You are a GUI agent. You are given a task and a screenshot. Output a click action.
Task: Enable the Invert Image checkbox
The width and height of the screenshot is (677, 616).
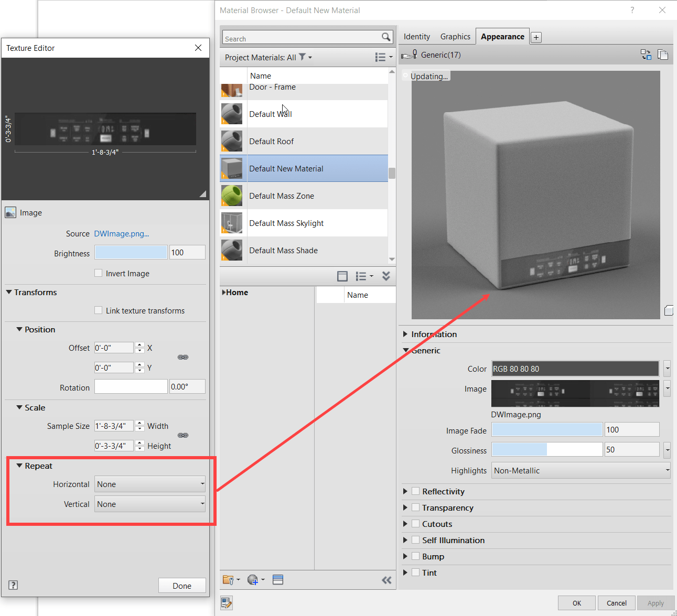click(x=98, y=273)
